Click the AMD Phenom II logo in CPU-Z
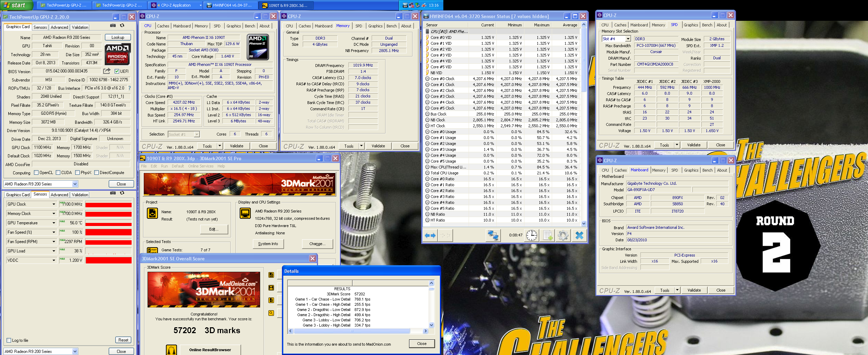 (x=258, y=47)
